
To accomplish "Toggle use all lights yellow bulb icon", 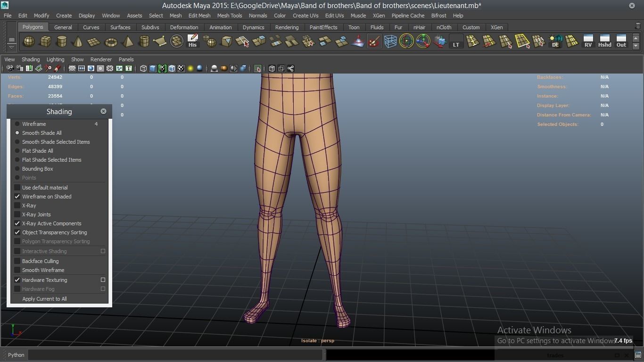I will (190, 69).
